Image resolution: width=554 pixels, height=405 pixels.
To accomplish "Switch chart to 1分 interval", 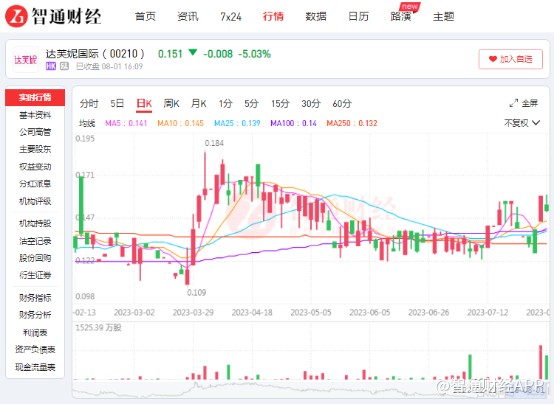I will point(225,104).
